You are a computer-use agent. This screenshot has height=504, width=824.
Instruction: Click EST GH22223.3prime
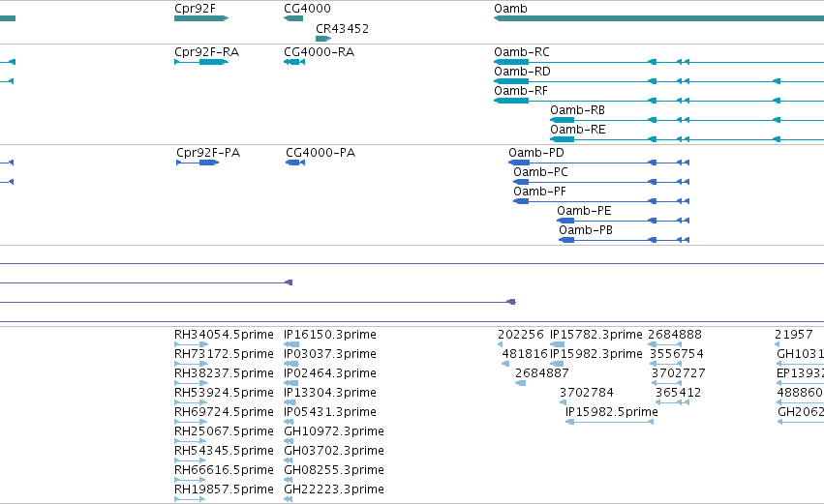click(288, 499)
